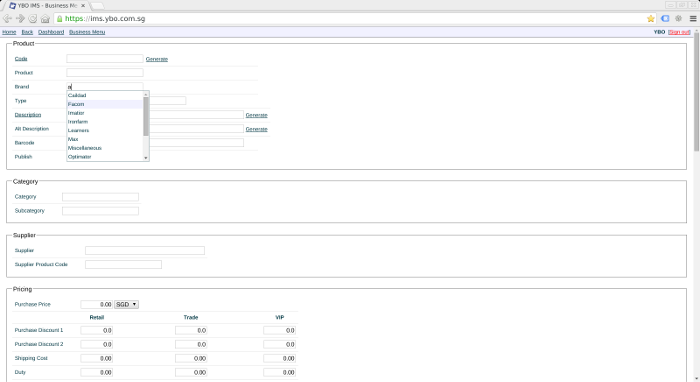Image resolution: width=700 pixels, height=382 pixels.
Task: Choose Ironfarm from the brand suggestions
Action: point(105,122)
